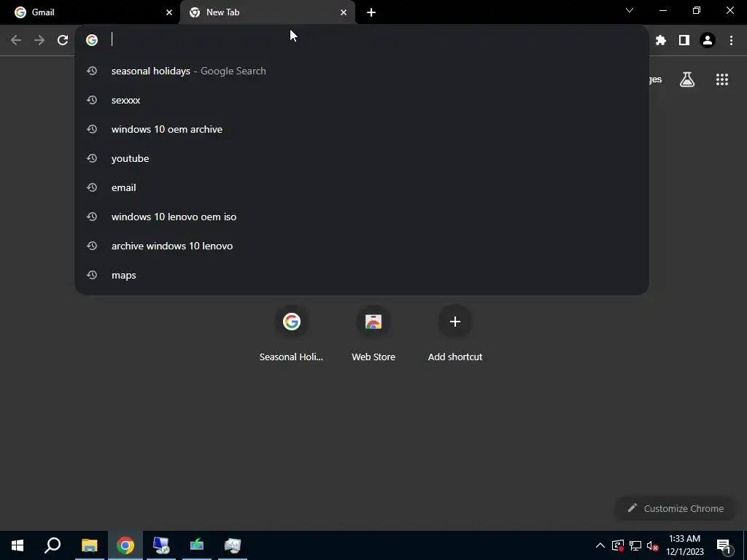
Task: Open the Google apps grid
Action: tap(722, 79)
